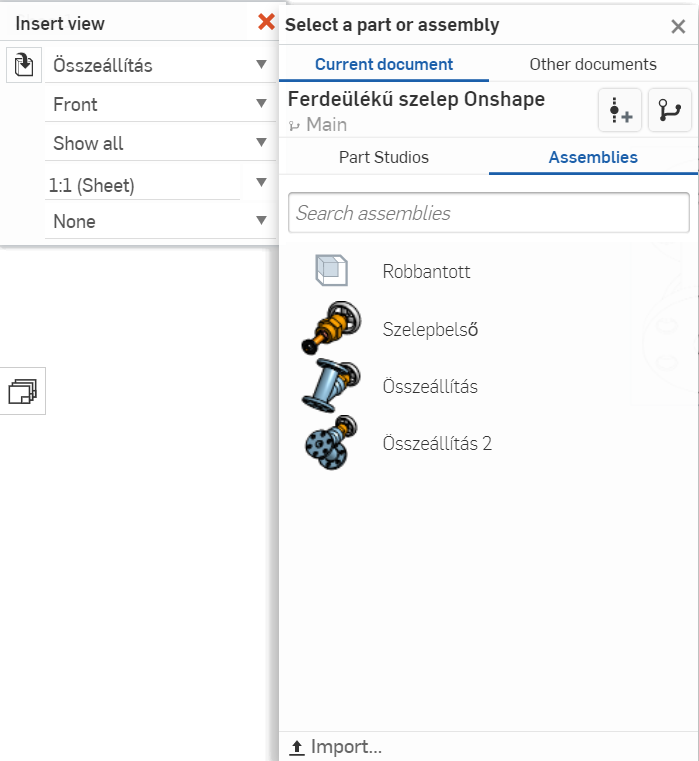This screenshot has width=699, height=761.
Task: Open the create version icon button
Action: 620,110
